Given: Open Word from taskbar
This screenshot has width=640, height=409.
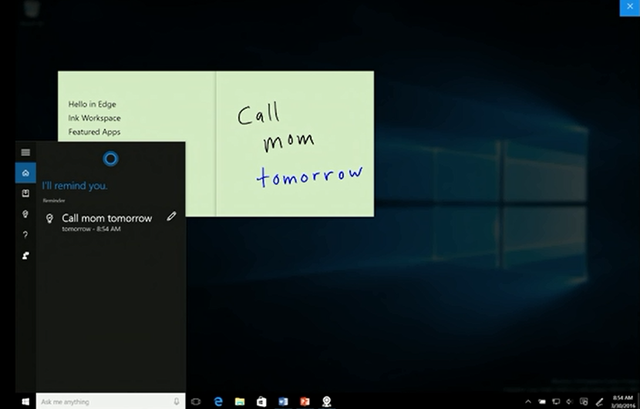Looking at the screenshot, I should (x=283, y=402).
